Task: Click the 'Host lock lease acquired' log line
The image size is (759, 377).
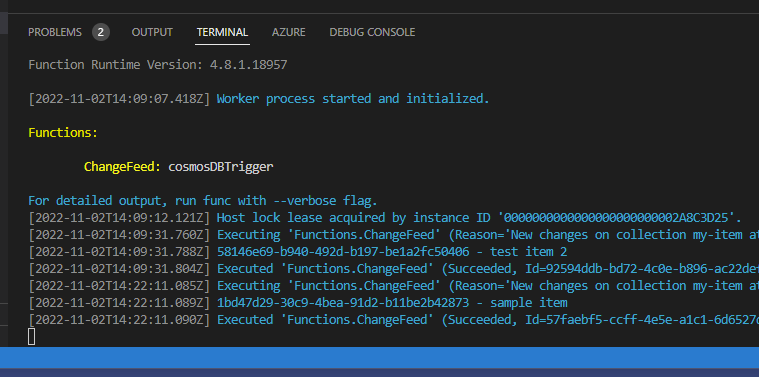Action: [385, 218]
